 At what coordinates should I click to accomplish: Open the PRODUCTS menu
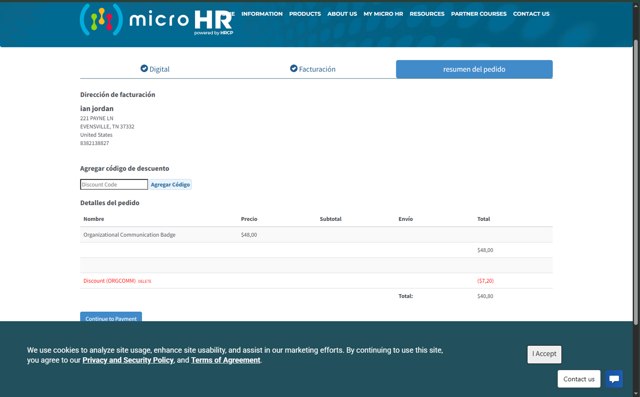(305, 14)
